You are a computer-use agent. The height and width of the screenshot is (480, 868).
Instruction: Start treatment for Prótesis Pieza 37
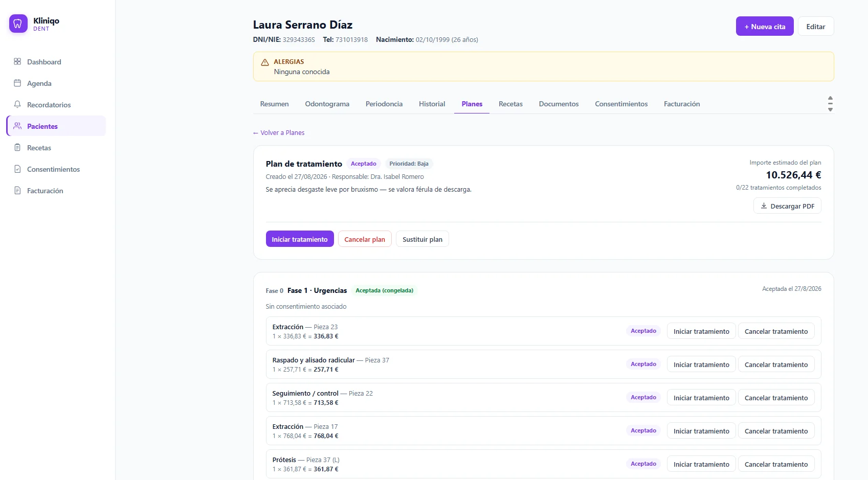[701, 464]
